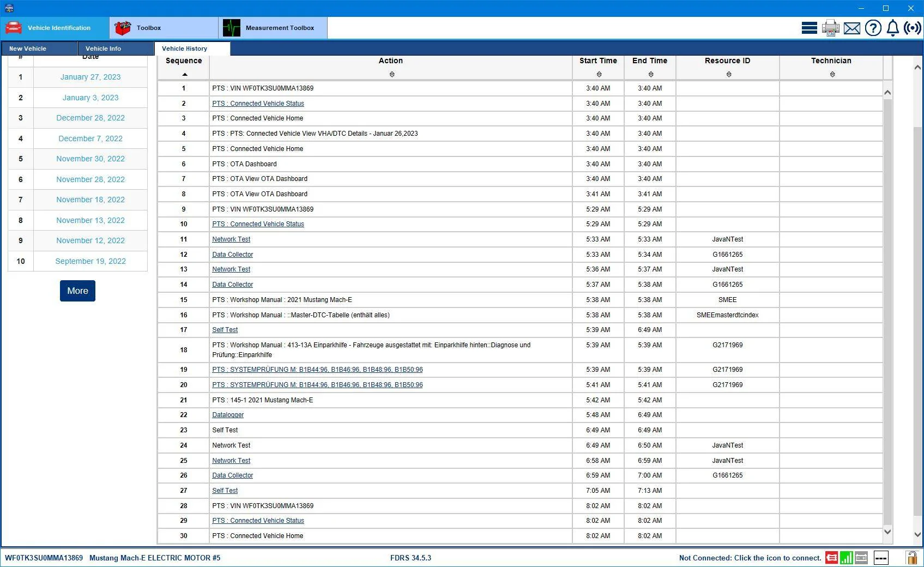Screen dimensions: 924x567
Task: Open session dated November 13, 2022
Action: [x=90, y=220]
